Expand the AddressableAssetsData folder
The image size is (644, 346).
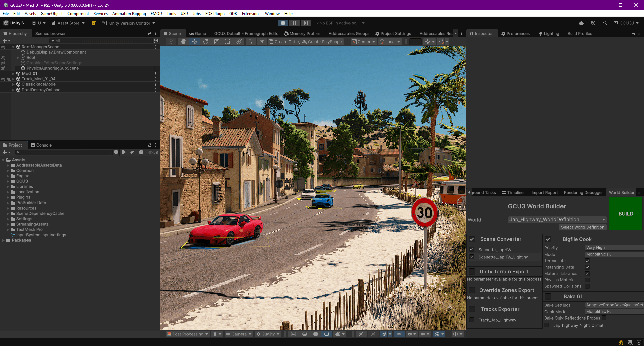point(8,165)
